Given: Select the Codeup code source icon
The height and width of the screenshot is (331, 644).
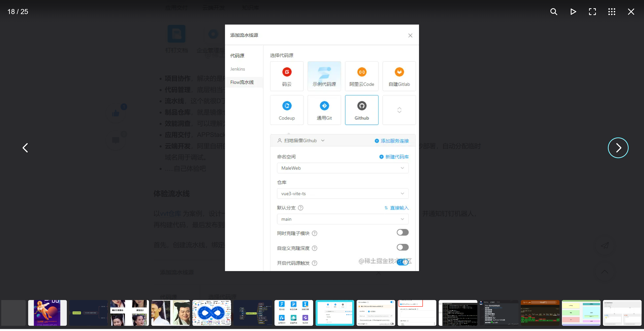Looking at the screenshot, I should pyautogui.click(x=287, y=106).
